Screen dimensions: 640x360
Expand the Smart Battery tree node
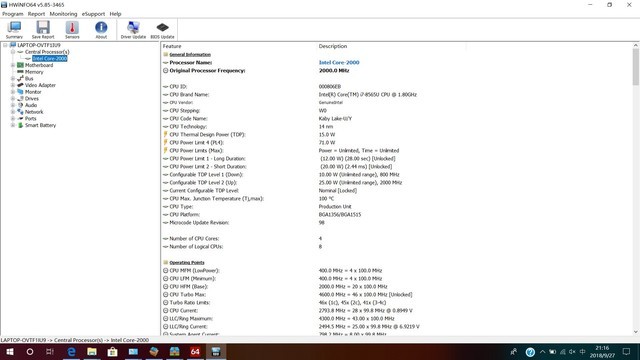point(13,125)
